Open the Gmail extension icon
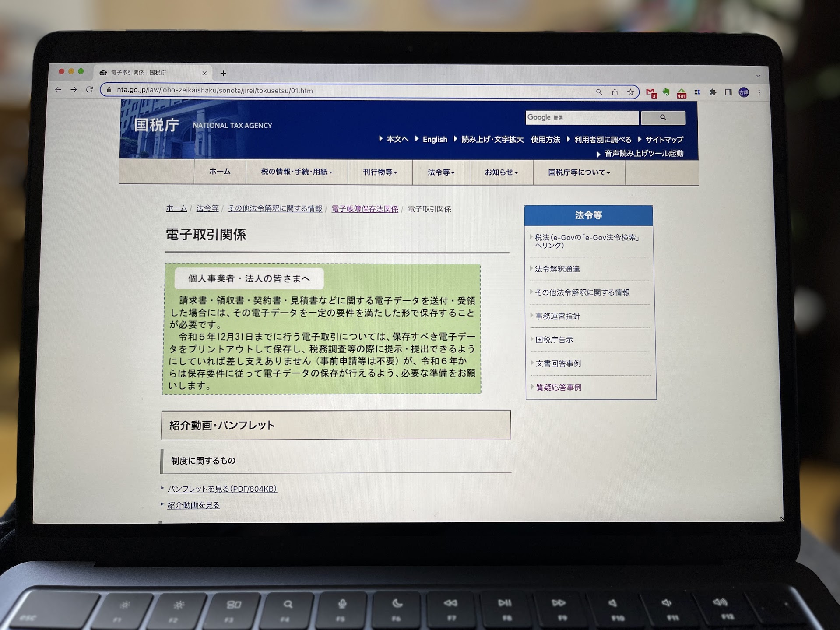Viewport: 840px width, 630px height. tap(651, 93)
